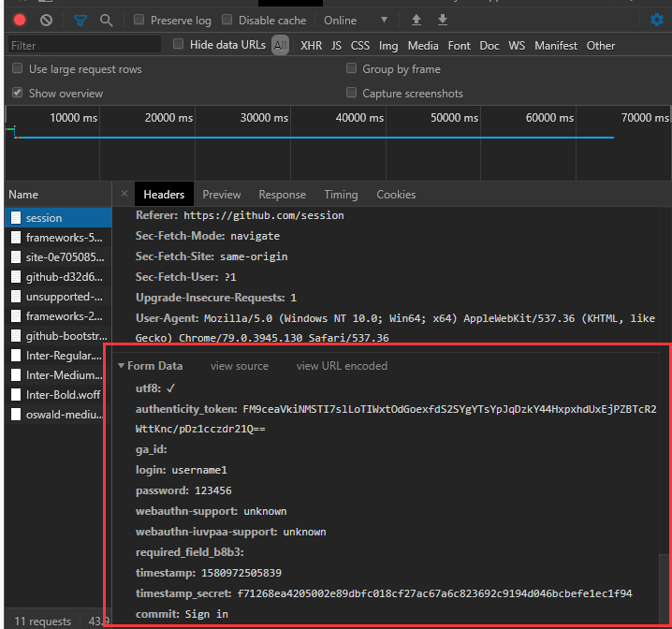
Task: Open the Response tab
Action: click(x=282, y=195)
